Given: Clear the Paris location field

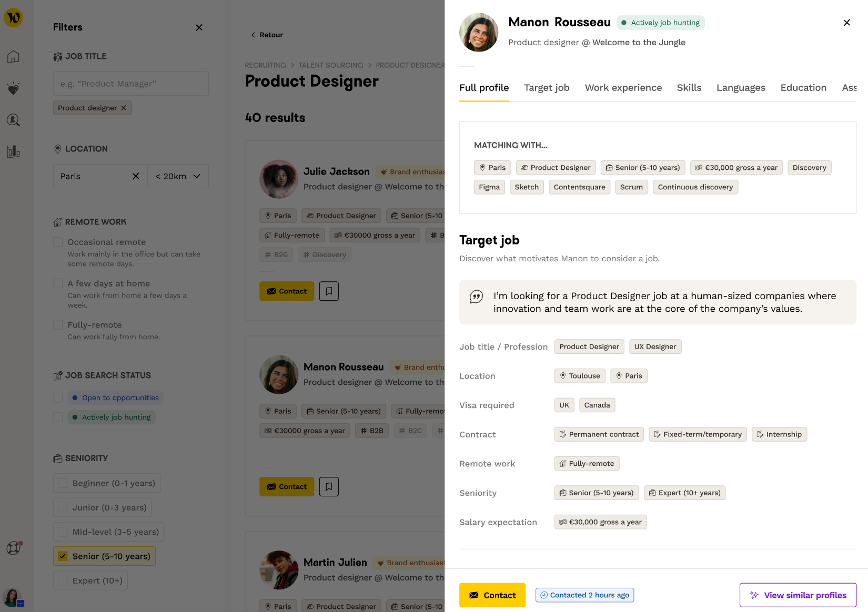Looking at the screenshot, I should pos(136,176).
